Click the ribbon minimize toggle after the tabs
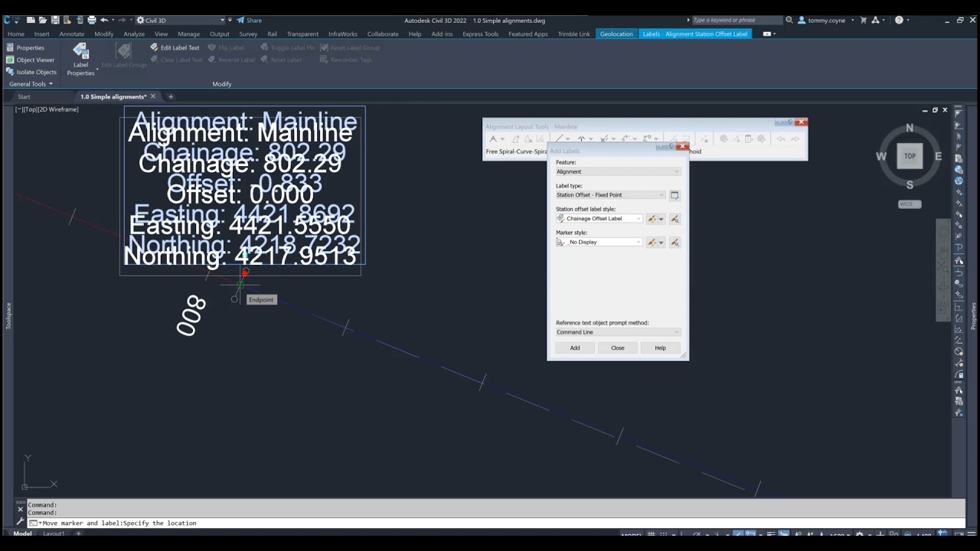The height and width of the screenshot is (551, 980). click(x=768, y=34)
